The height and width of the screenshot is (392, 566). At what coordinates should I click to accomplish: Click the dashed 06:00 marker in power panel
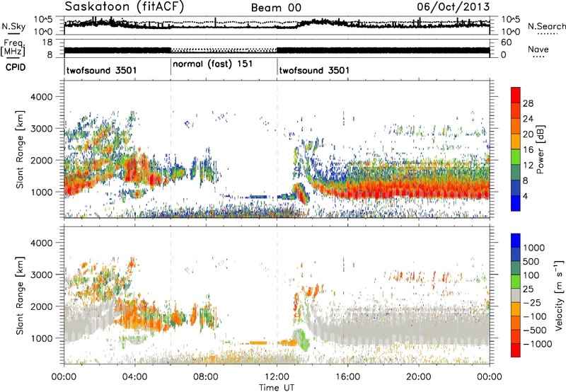171,149
